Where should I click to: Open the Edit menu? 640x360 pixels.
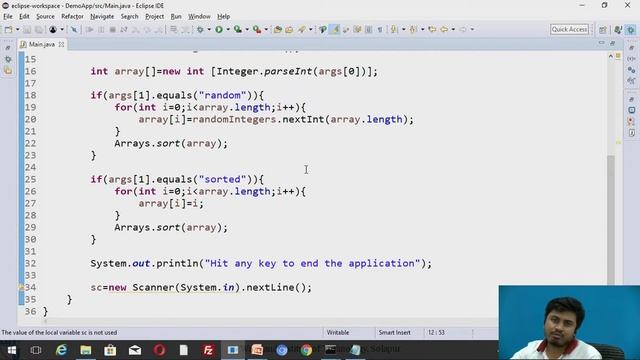[24, 16]
